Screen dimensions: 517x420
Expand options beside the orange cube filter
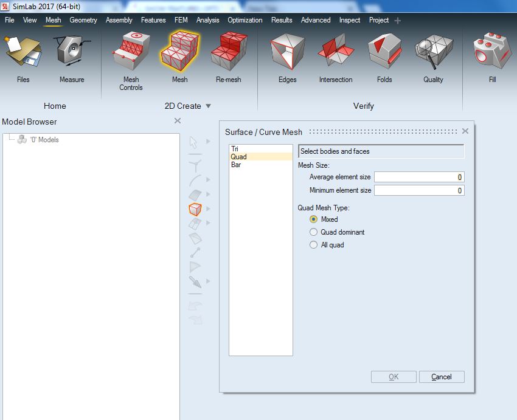coord(208,208)
